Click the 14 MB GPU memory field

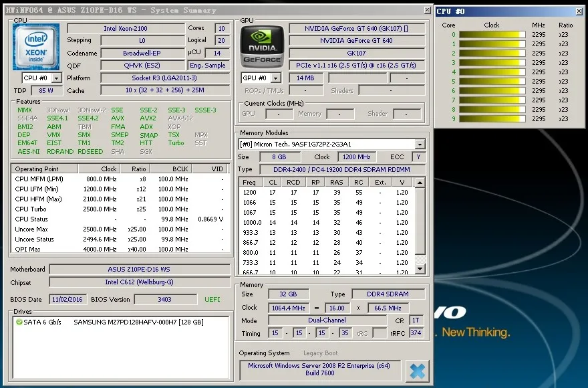point(305,78)
